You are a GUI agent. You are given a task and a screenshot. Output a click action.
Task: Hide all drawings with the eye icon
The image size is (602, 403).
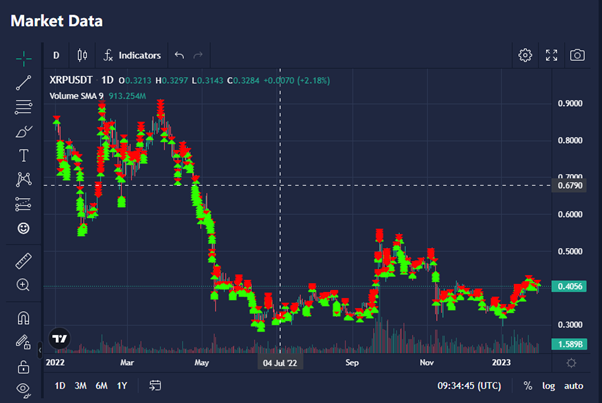pyautogui.click(x=23, y=386)
